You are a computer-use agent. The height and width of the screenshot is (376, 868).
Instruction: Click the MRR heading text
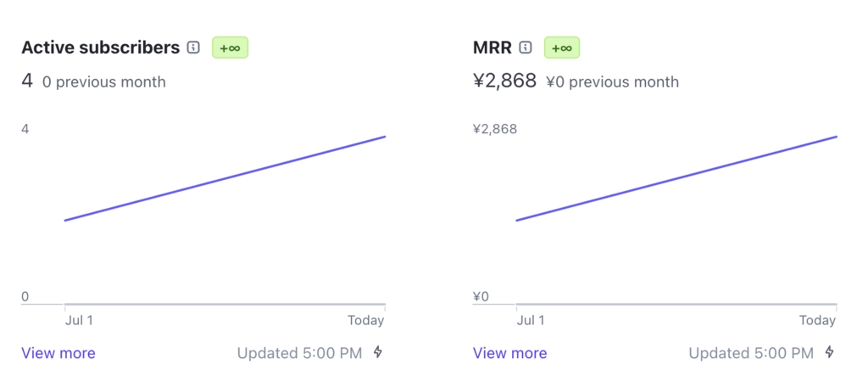coord(492,48)
